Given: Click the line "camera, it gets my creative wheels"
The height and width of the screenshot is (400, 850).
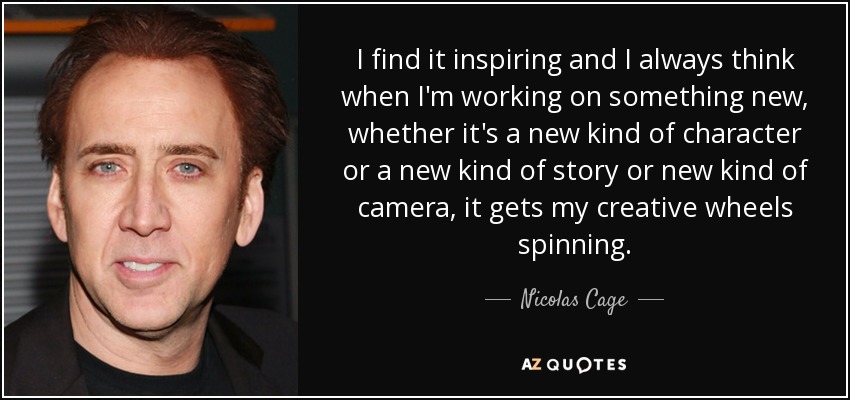Looking at the screenshot, I should (x=574, y=208).
